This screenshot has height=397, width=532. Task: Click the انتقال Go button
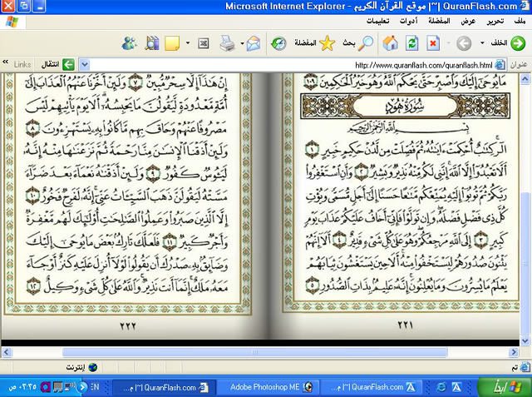[x=58, y=64]
